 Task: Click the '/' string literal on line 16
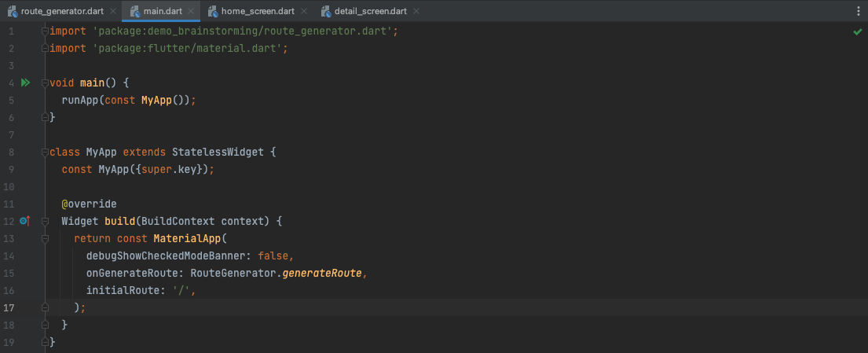181,290
